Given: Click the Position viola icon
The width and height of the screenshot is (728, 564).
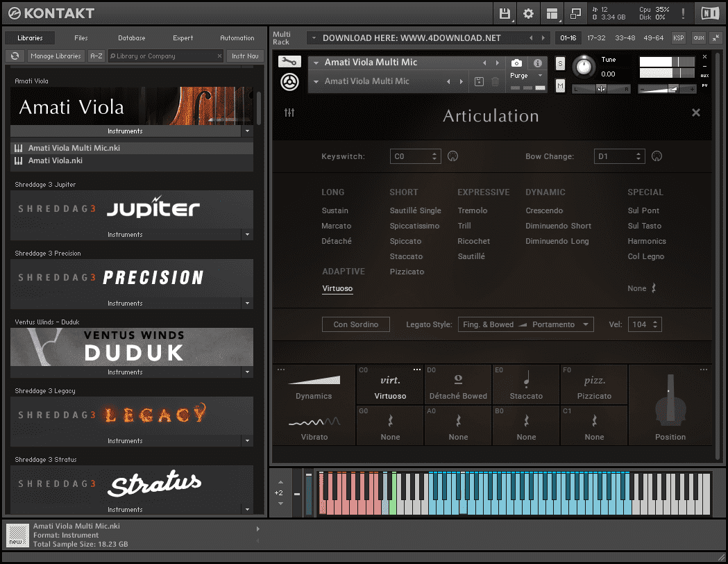Looking at the screenshot, I should [x=670, y=400].
